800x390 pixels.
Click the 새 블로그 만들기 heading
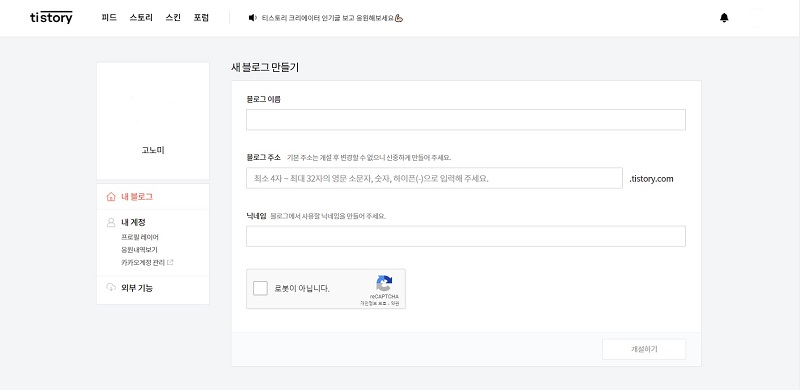[x=265, y=67]
